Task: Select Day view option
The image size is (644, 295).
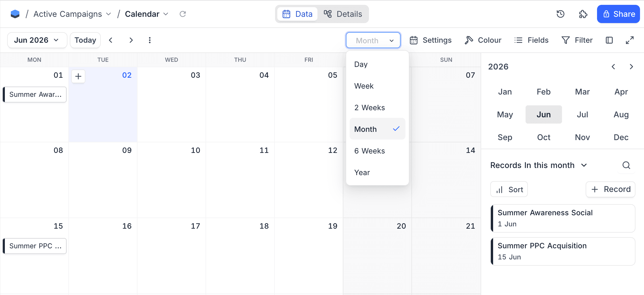Action: click(x=378, y=64)
